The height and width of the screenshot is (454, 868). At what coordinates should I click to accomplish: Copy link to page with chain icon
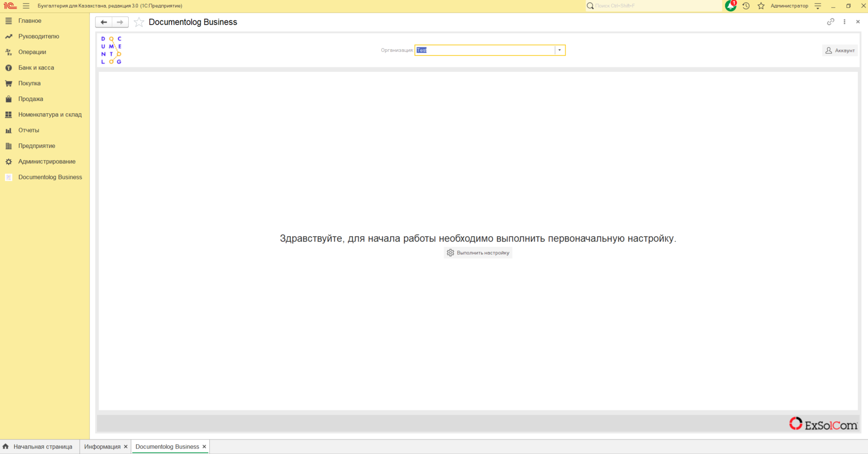tap(831, 21)
